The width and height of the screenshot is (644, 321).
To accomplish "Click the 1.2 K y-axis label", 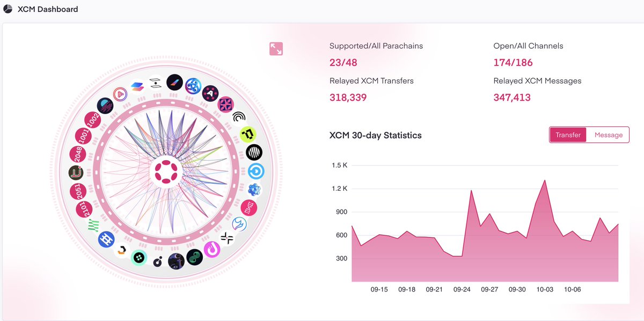I will 339,189.
